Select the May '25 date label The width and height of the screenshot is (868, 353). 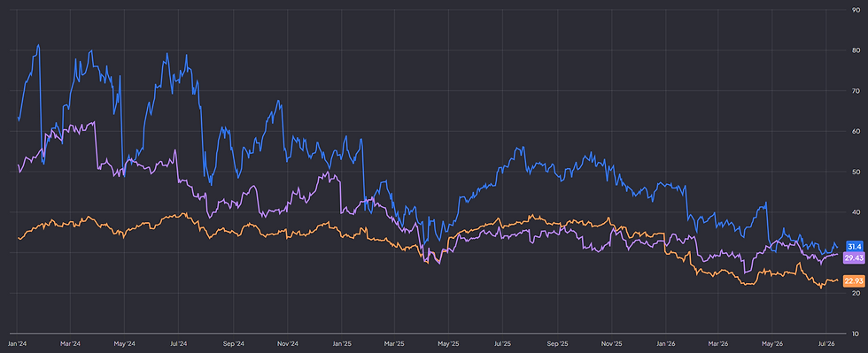click(x=448, y=343)
